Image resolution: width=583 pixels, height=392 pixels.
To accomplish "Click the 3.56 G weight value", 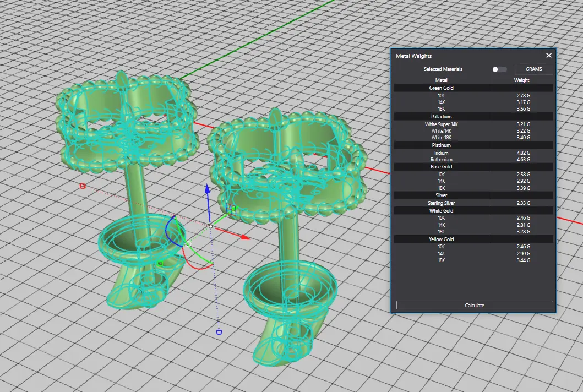I will coord(523,109).
